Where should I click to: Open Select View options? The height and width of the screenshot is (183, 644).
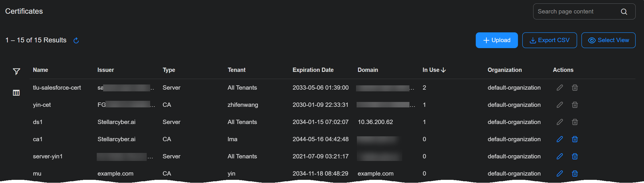[608, 40]
